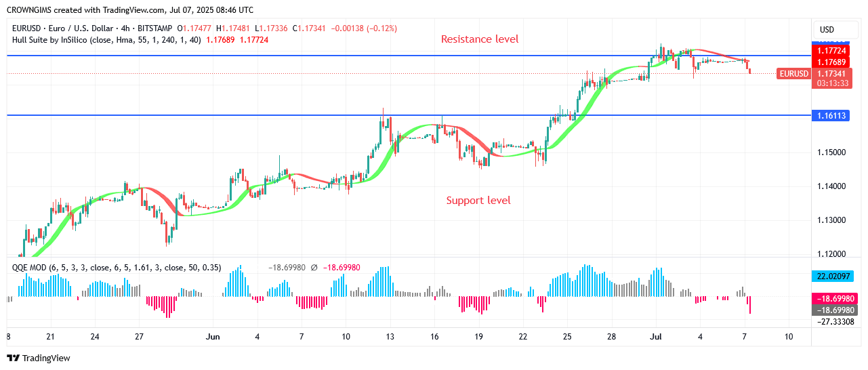Click the -0.00138 (-0.12%) change value
Image resolution: width=868 pixels, height=370 pixels.
click(x=363, y=28)
